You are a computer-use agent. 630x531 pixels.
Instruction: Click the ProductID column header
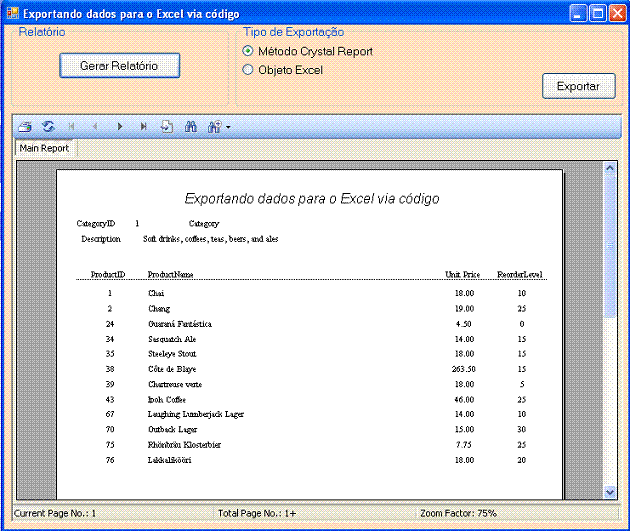(x=108, y=274)
